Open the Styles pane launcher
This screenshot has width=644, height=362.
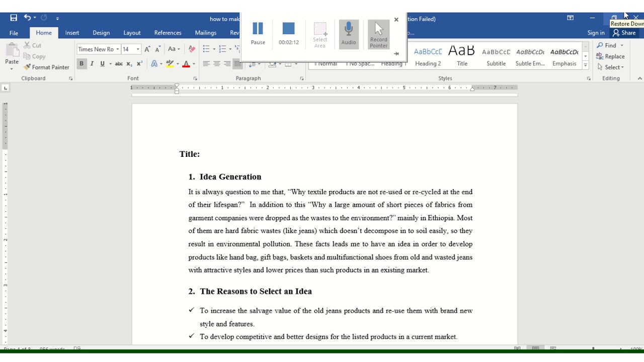tap(588, 78)
